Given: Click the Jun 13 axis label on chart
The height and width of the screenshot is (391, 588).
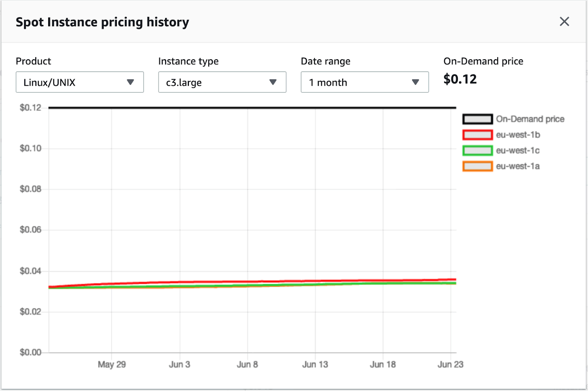Looking at the screenshot, I should click(x=315, y=365).
